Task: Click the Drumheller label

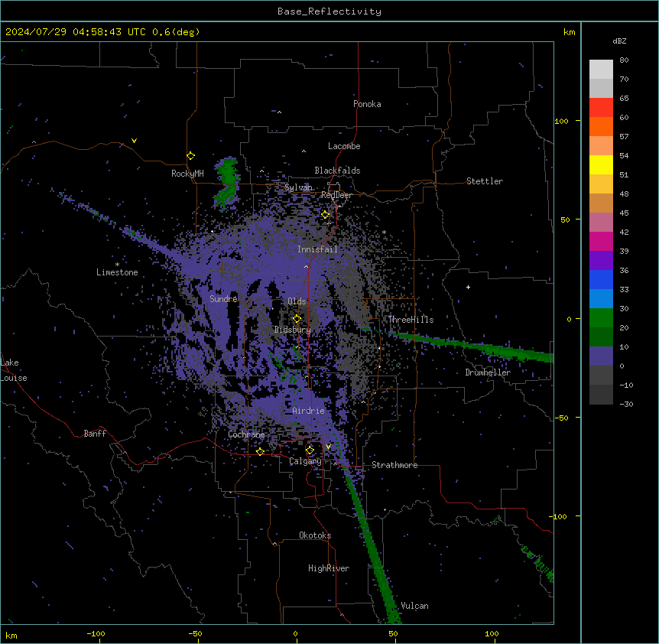Action: [x=488, y=372]
